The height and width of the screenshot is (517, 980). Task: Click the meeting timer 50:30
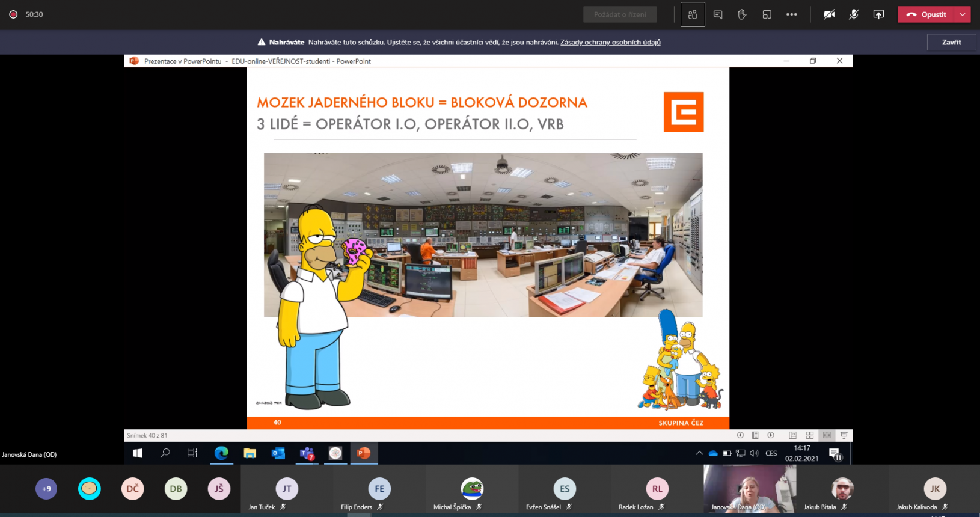click(34, 14)
